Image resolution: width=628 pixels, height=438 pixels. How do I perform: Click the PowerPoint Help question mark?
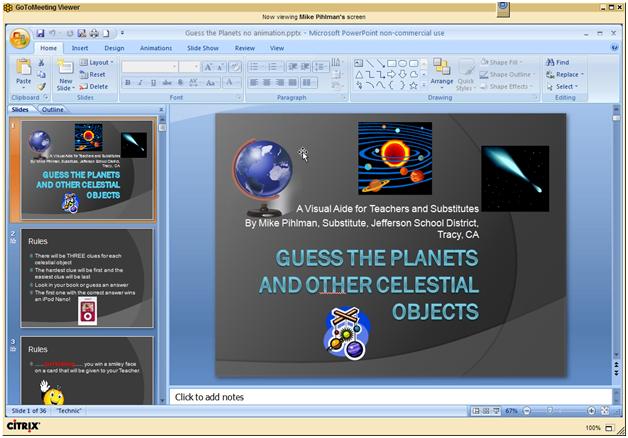pyautogui.click(x=613, y=47)
